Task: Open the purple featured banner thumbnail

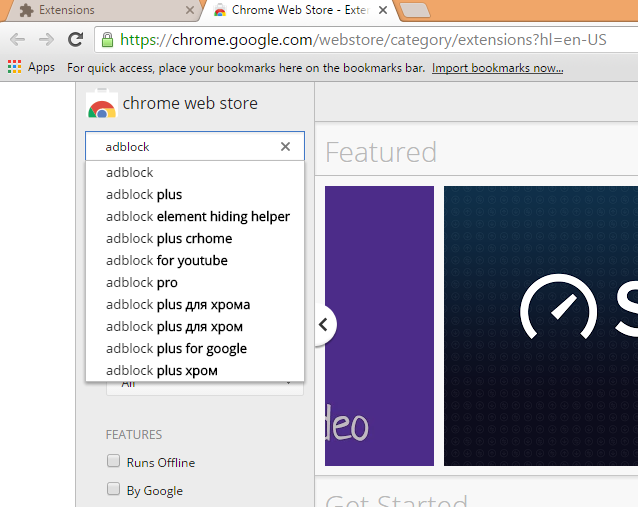Action: point(379,326)
